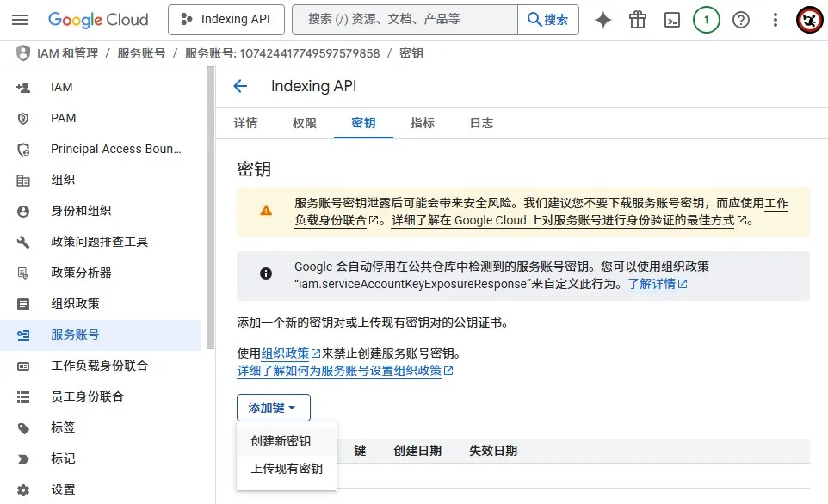The width and height of the screenshot is (828, 504).
Task: Open 标签 tag item in sidebar
Action: pyautogui.click(x=101, y=427)
